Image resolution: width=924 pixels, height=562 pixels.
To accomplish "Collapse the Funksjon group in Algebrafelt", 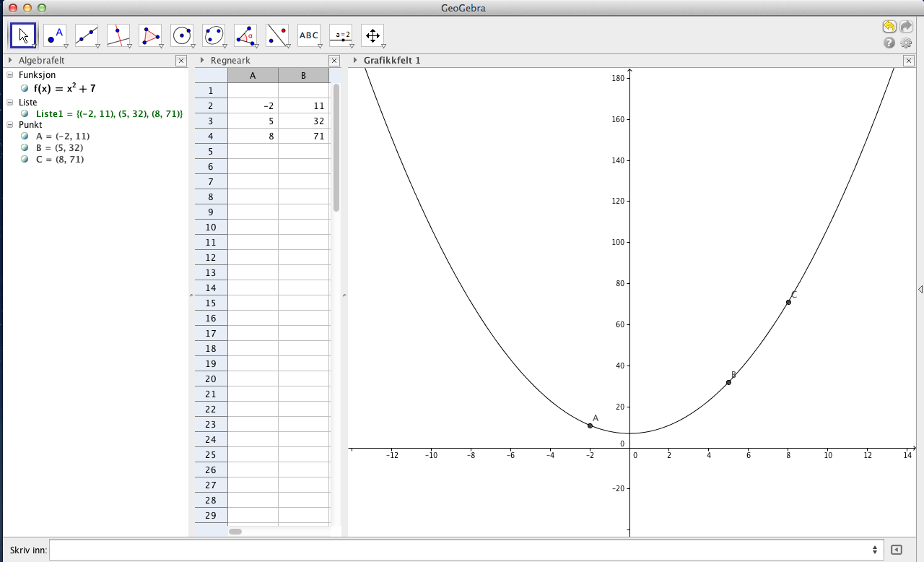I will point(10,75).
